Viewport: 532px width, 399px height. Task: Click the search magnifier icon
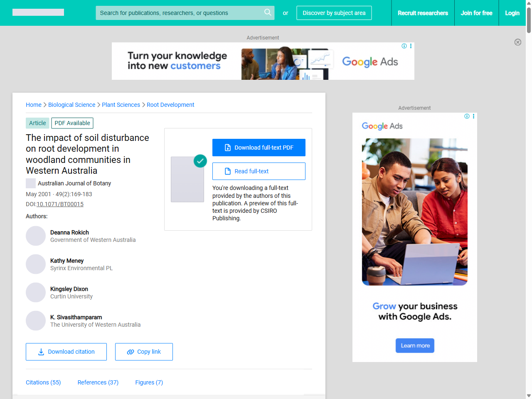(x=268, y=12)
